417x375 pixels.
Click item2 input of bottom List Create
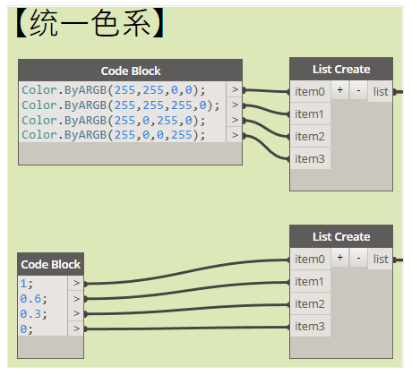(x=310, y=304)
